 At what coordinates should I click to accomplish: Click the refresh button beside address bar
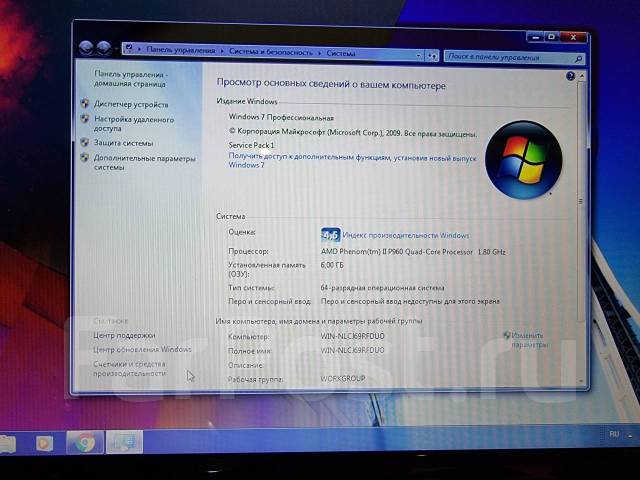pos(432,56)
